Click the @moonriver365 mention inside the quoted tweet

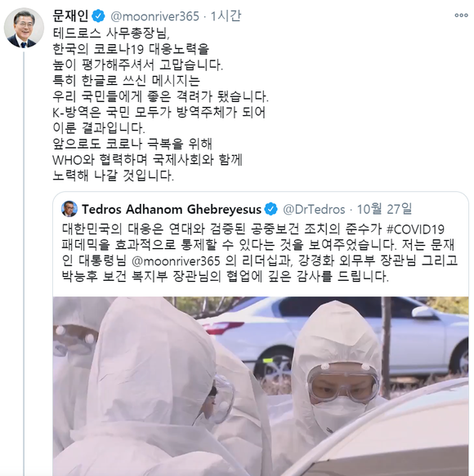pyautogui.click(x=176, y=260)
